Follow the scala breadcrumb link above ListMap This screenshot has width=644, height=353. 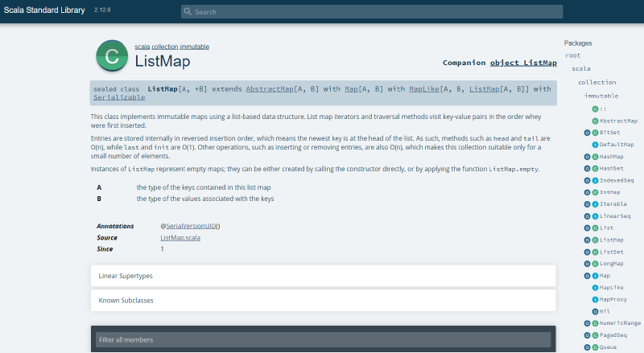point(142,47)
